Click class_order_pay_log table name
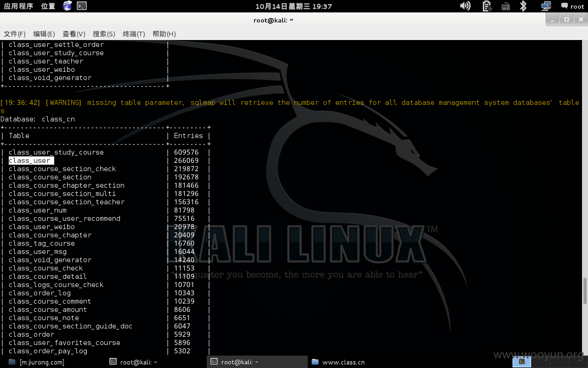 coord(48,351)
